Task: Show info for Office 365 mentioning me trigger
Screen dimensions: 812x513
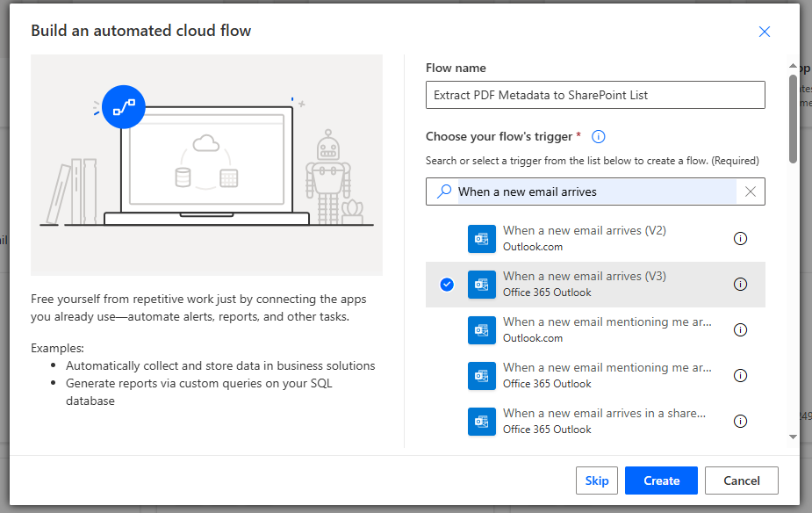Action: (740, 376)
